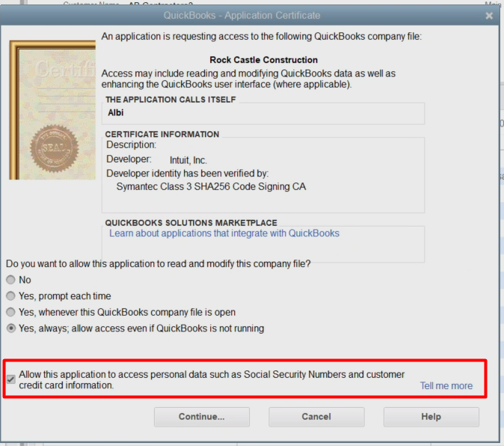The height and width of the screenshot is (446, 504).
Task: Click the company name "Rock Castle Construction"
Action: [x=263, y=60]
